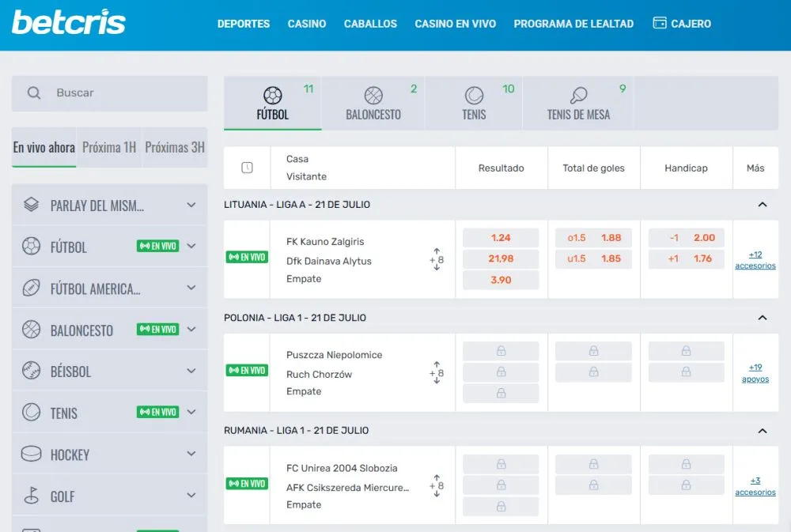Click the basketball icon in Baloncesto tab
The width and height of the screenshot is (791, 532).
(x=373, y=96)
